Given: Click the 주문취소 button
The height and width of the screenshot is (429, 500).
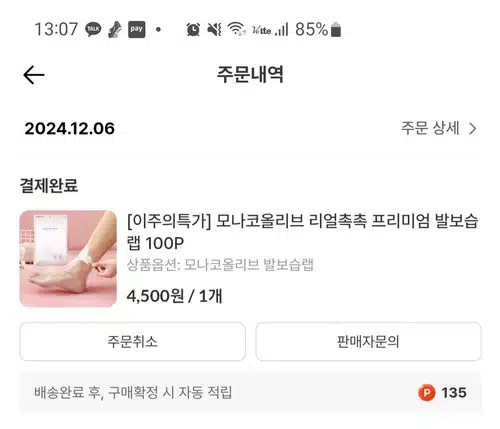Looking at the screenshot, I should (133, 341).
